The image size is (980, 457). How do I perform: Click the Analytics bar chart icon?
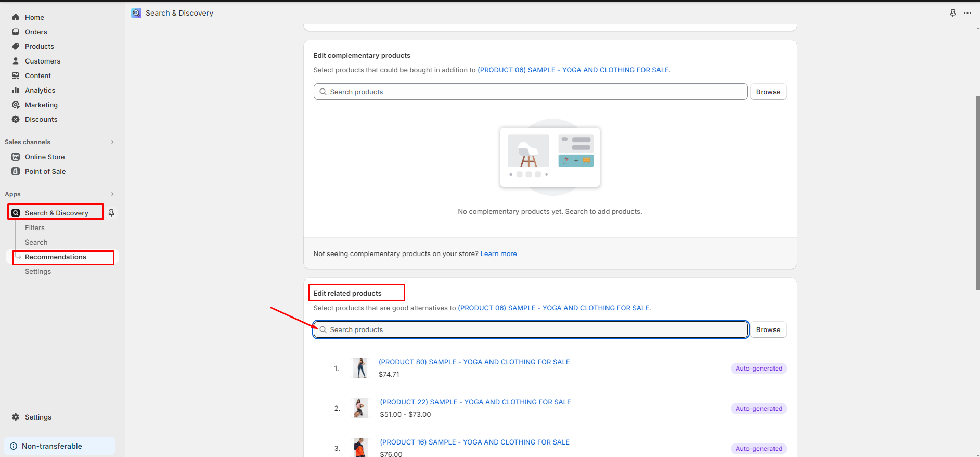coord(16,90)
